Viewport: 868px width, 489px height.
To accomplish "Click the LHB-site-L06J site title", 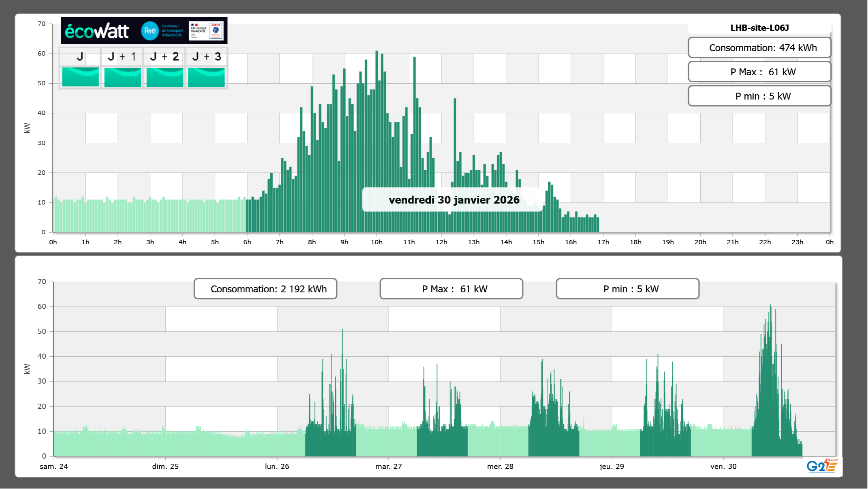I will pos(759,28).
